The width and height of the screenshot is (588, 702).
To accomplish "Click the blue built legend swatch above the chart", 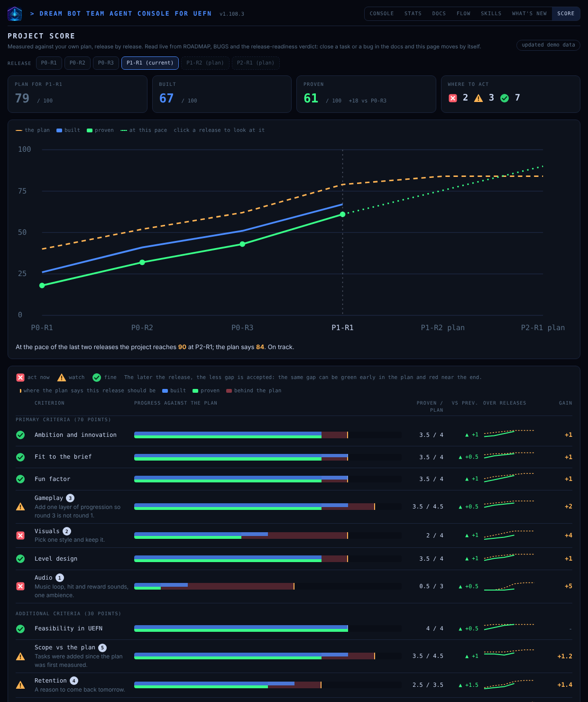I will (59, 130).
